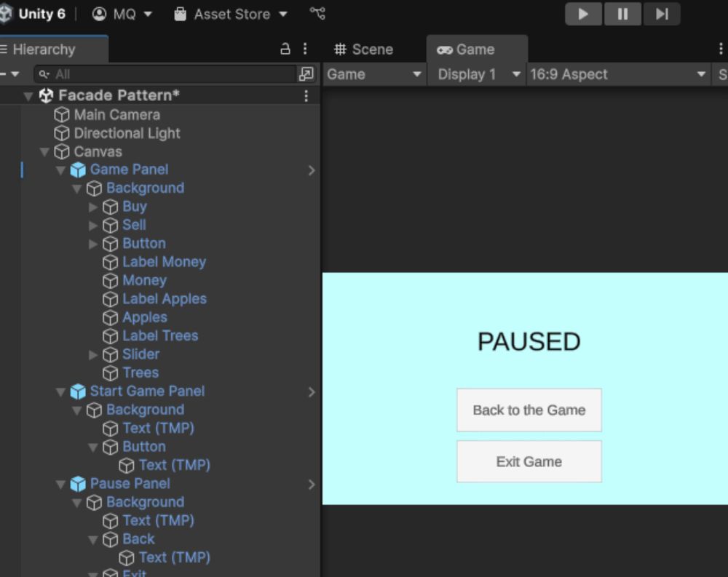The height and width of the screenshot is (577, 728).
Task: Open the Hierarchy panel three-dot menu
Action: point(305,49)
